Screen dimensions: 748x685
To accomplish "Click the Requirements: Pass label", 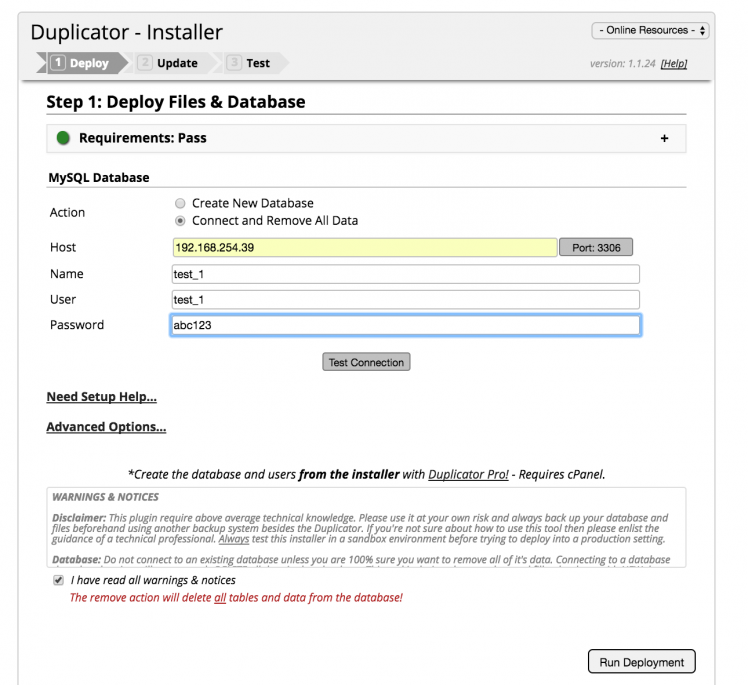I will pyautogui.click(x=143, y=138).
